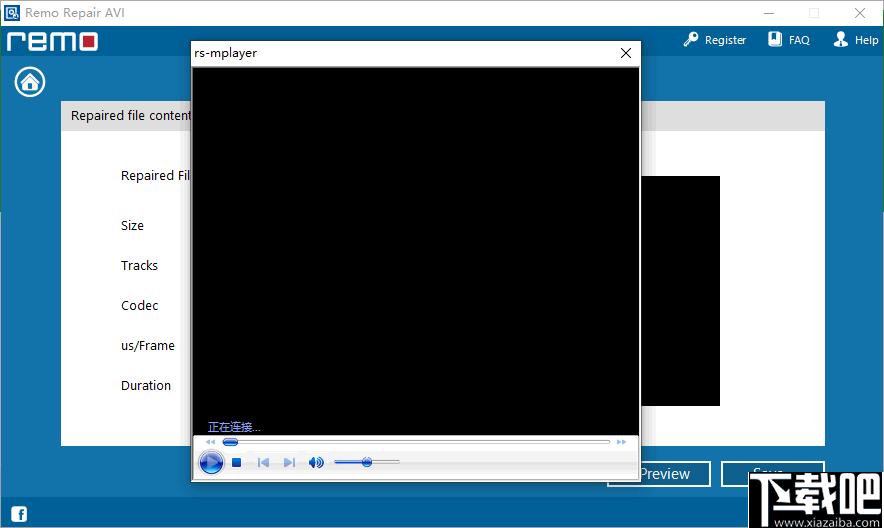Skip to previous track
Viewport: 884px width, 528px height.
tap(263, 463)
